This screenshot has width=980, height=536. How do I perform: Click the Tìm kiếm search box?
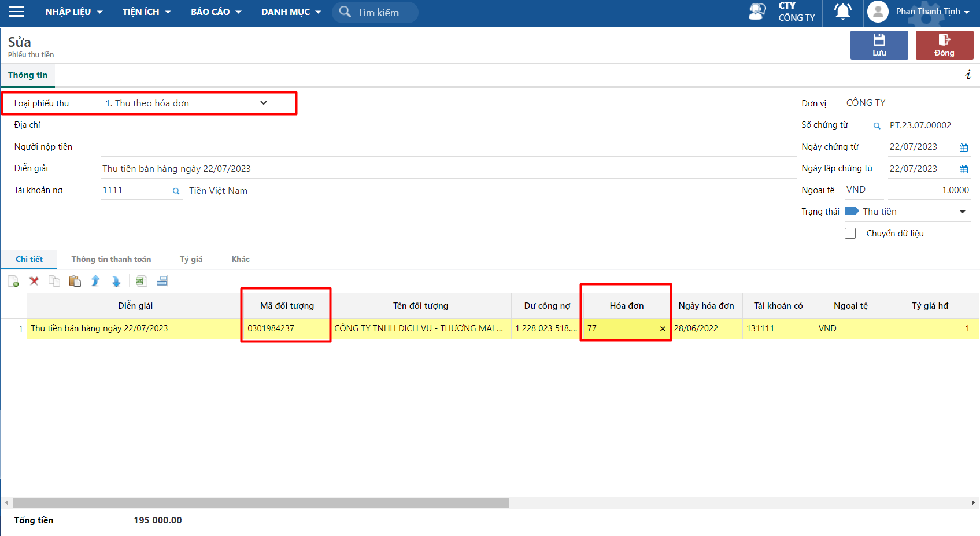378,12
